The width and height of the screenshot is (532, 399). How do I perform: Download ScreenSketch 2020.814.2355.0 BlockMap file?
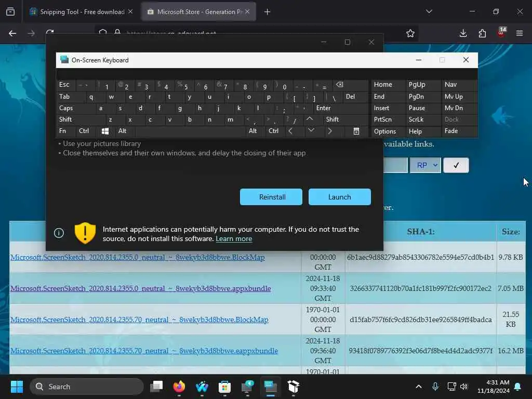pos(137,257)
